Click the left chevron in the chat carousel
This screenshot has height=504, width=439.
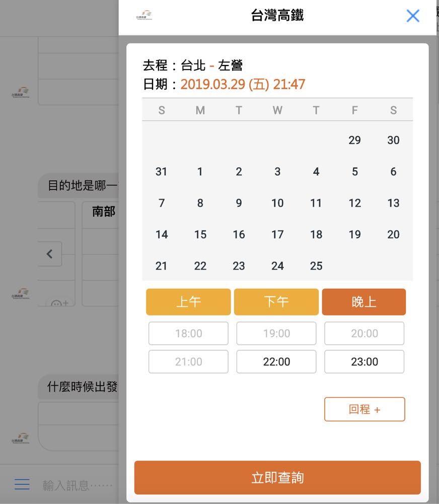pyautogui.click(x=49, y=254)
